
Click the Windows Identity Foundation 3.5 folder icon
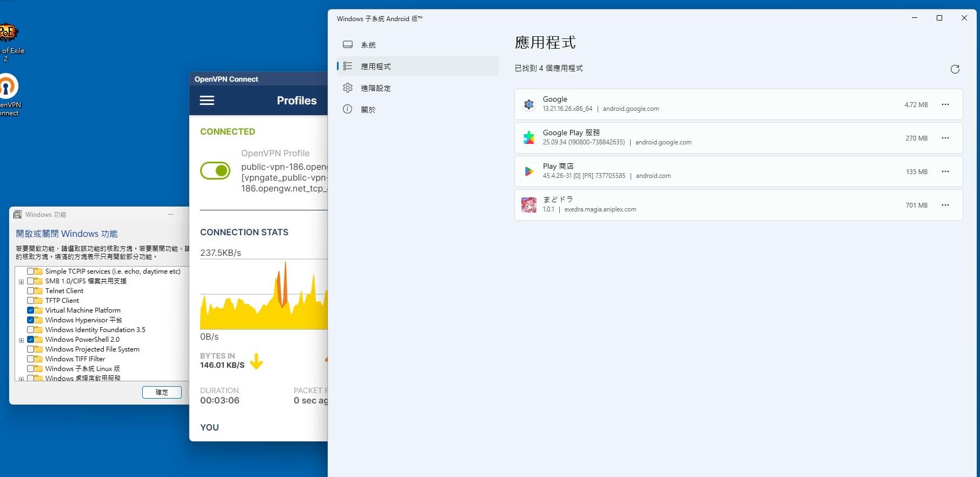pos(38,330)
